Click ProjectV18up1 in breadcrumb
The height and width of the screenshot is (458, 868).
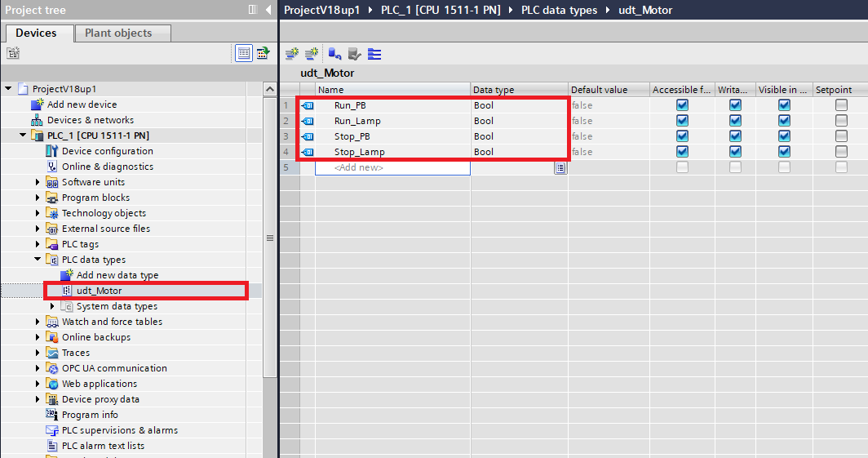321,10
